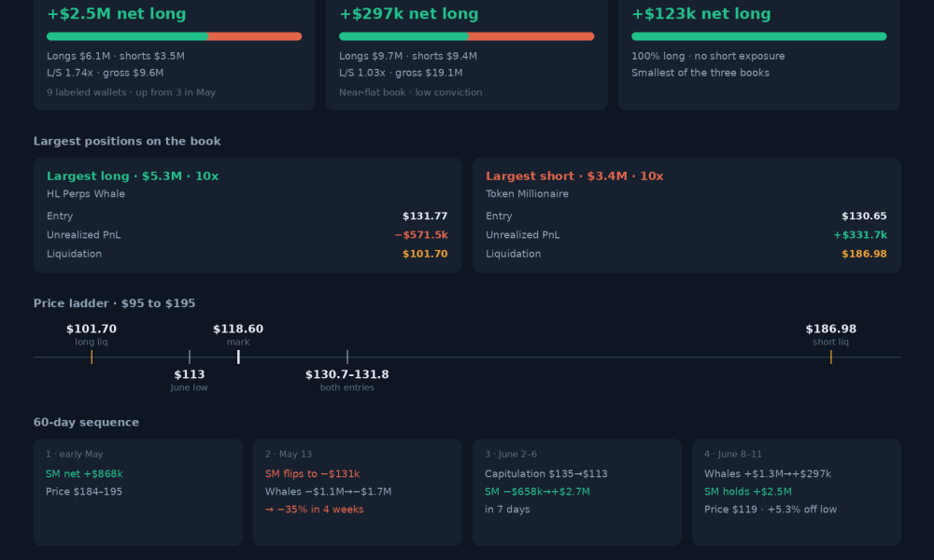Click the fully green 100% long bar
The width and height of the screenshot is (934, 560).
pyautogui.click(x=758, y=36)
